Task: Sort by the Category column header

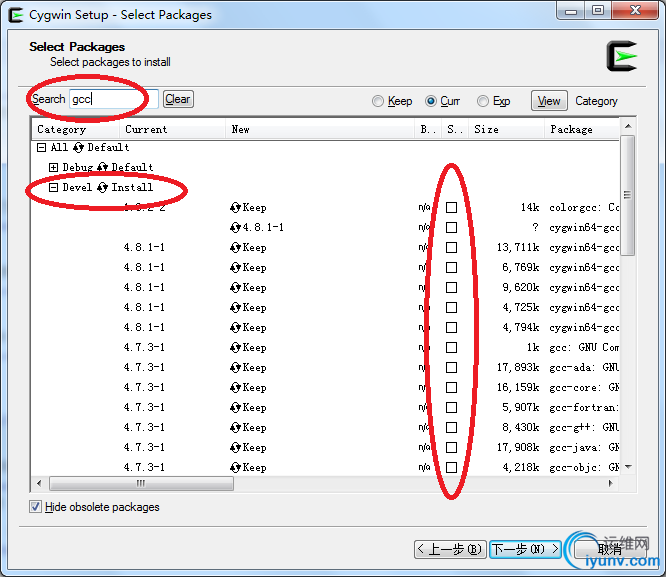Action: [75, 129]
